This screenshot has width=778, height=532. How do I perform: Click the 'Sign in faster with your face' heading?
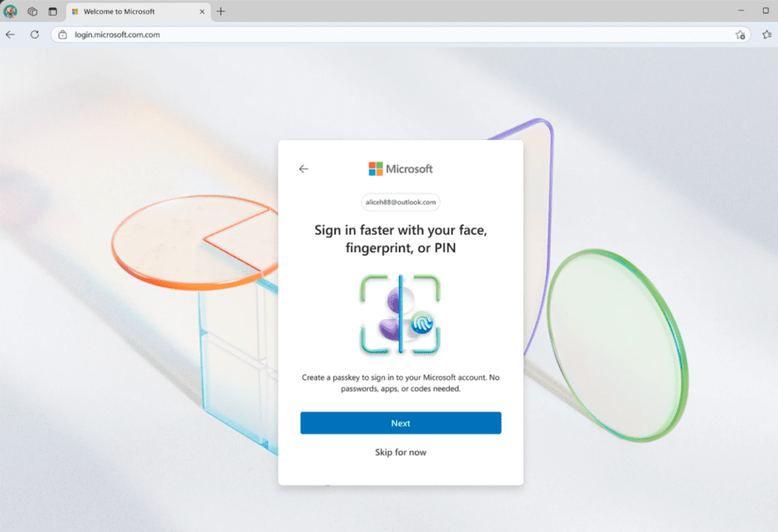[x=400, y=239]
